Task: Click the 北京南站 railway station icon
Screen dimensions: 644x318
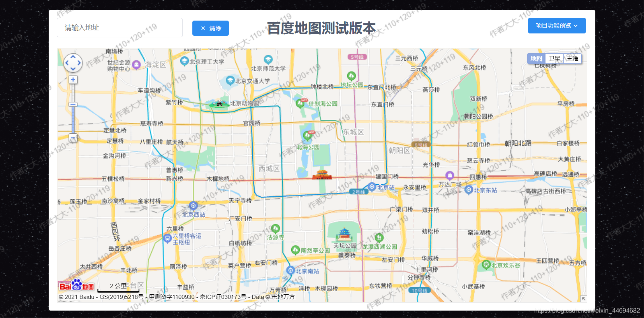Action: pos(290,270)
